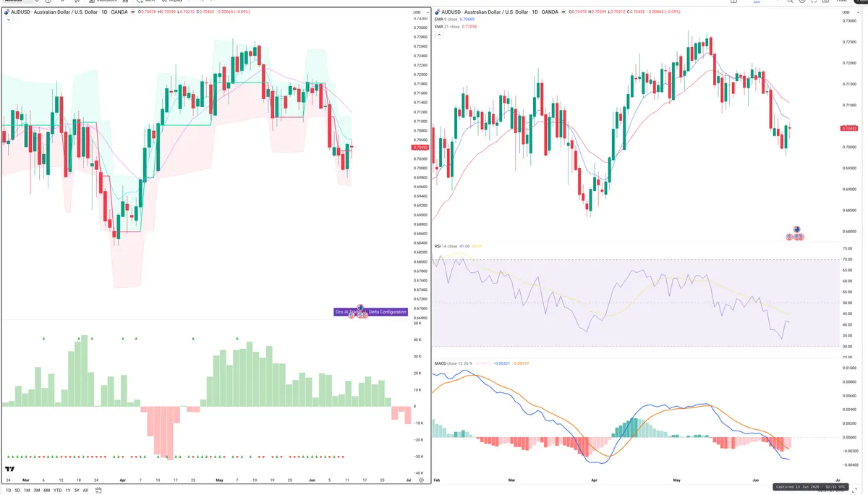868x495 pixels.
Task: Click the Captured 13 Jun 2026 timestamp label
Action: tap(811, 486)
